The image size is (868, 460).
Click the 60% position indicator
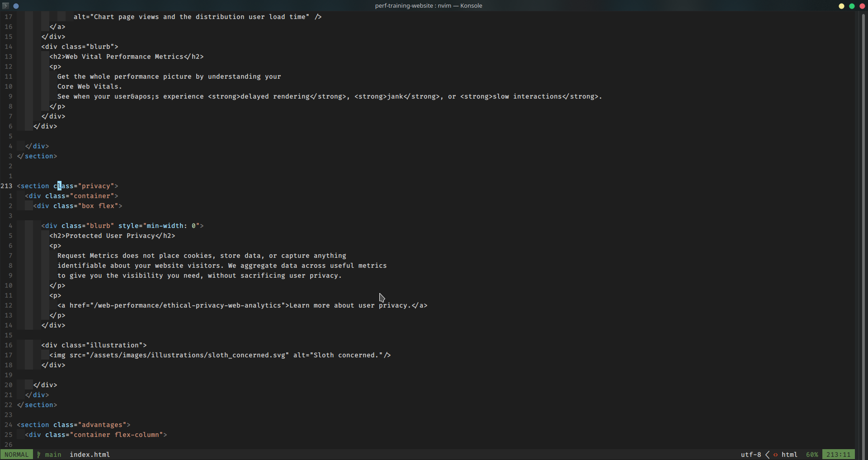pos(812,455)
